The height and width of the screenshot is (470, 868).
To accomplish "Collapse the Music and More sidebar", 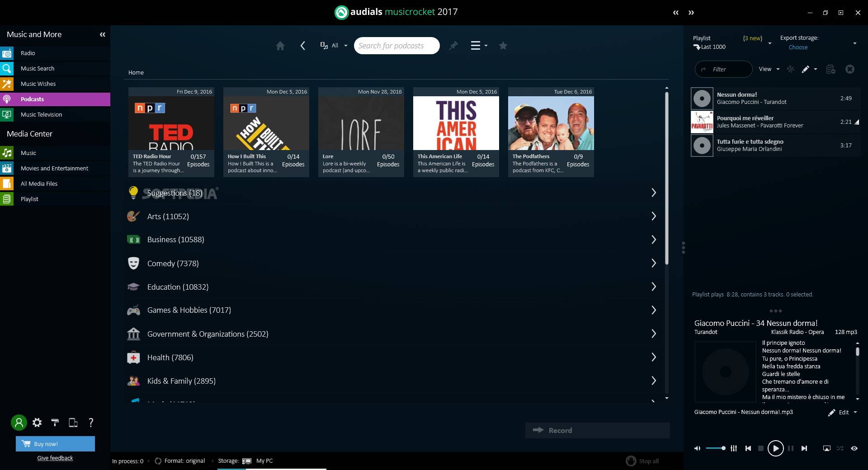I will pyautogui.click(x=103, y=34).
